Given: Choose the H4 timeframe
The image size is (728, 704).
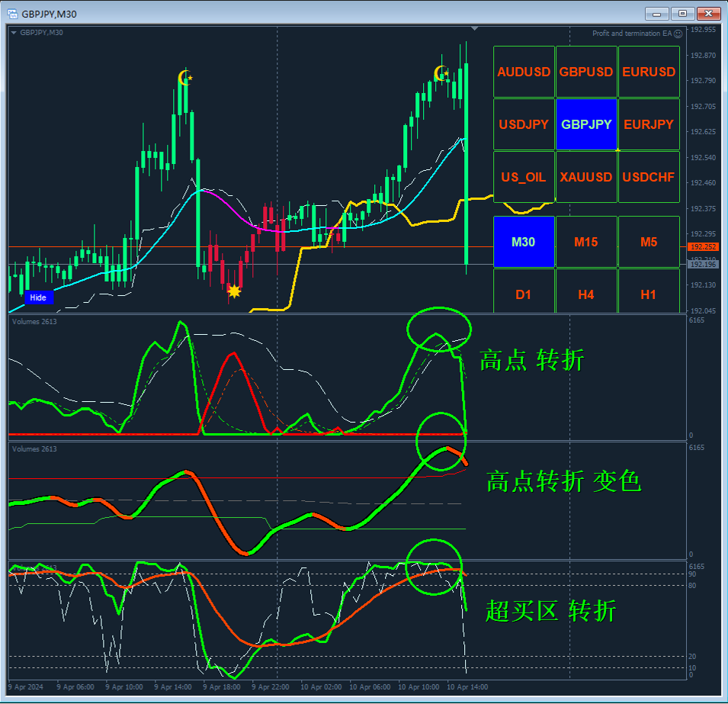Looking at the screenshot, I should (x=586, y=294).
